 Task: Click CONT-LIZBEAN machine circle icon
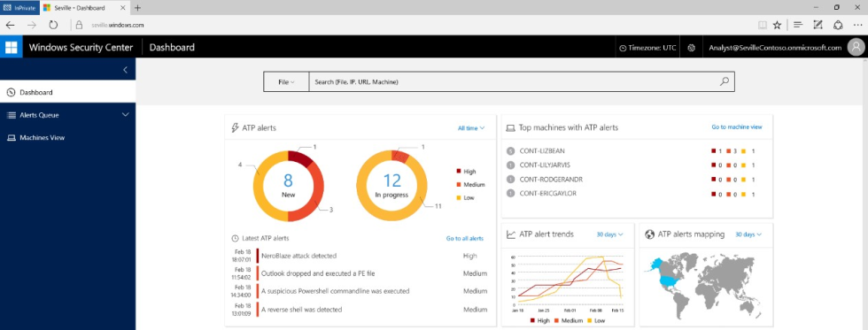[511, 151]
